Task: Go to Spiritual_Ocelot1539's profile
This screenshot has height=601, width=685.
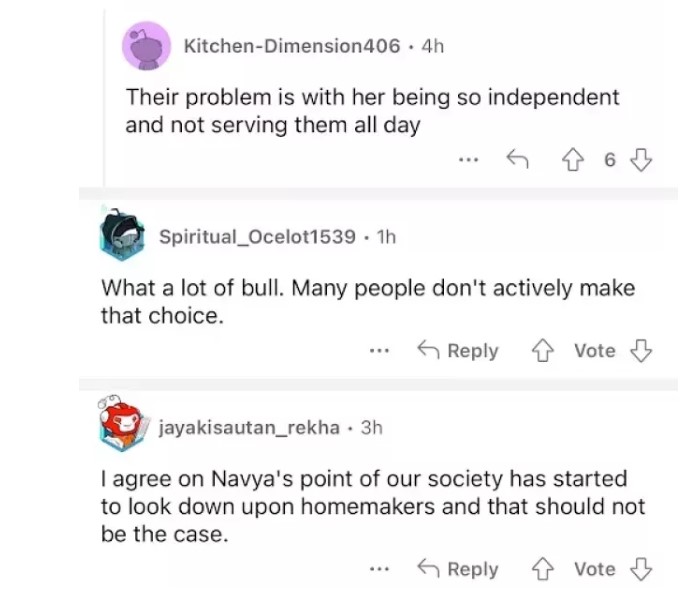Action: (x=257, y=236)
